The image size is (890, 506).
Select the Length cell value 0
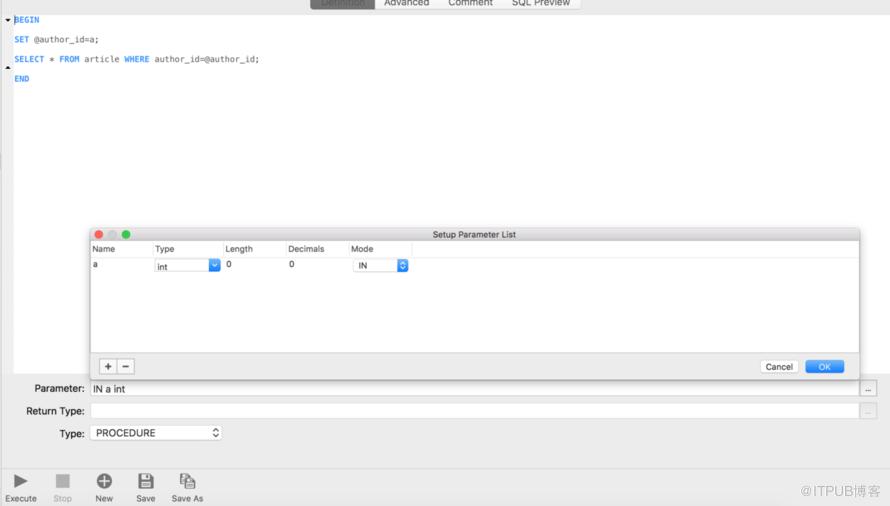point(229,264)
